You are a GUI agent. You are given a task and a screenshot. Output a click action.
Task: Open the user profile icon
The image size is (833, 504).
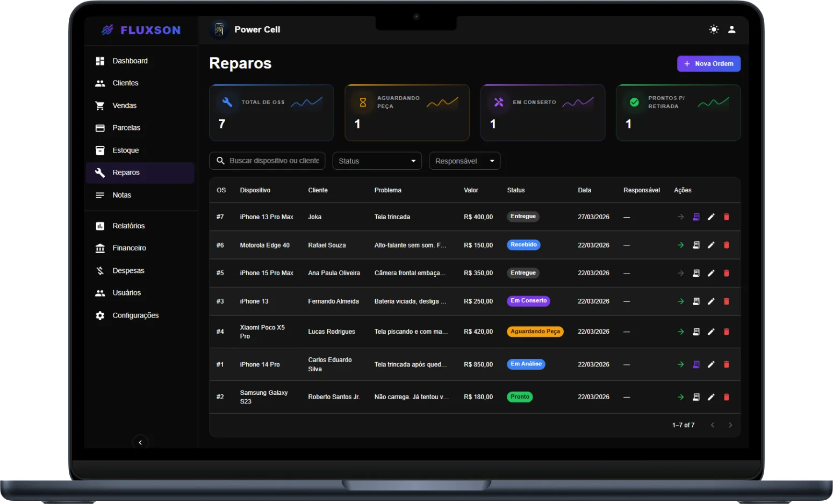point(731,30)
